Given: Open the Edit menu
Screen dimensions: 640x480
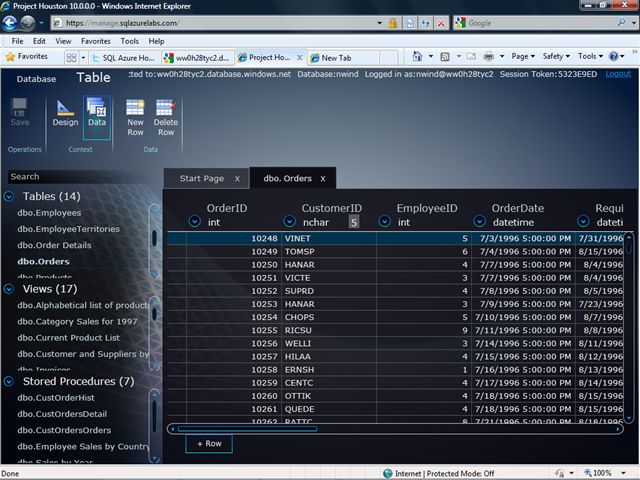Looking at the screenshot, I should [39, 41].
